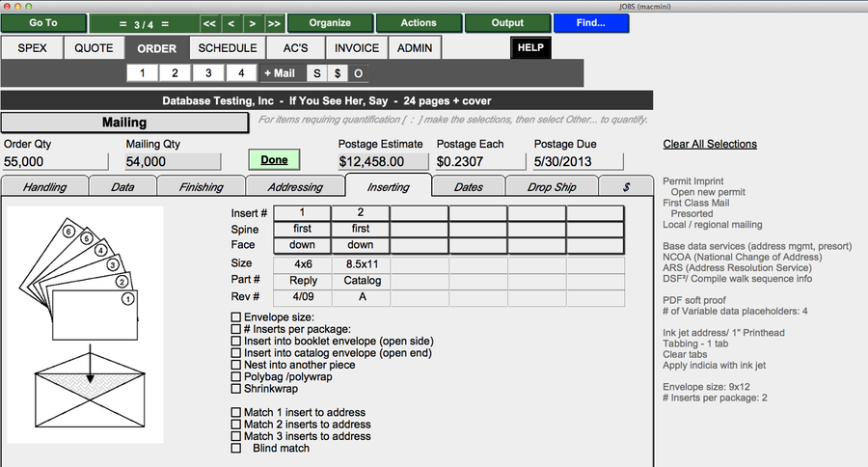Toggle the Blind match checkbox

coord(236,448)
